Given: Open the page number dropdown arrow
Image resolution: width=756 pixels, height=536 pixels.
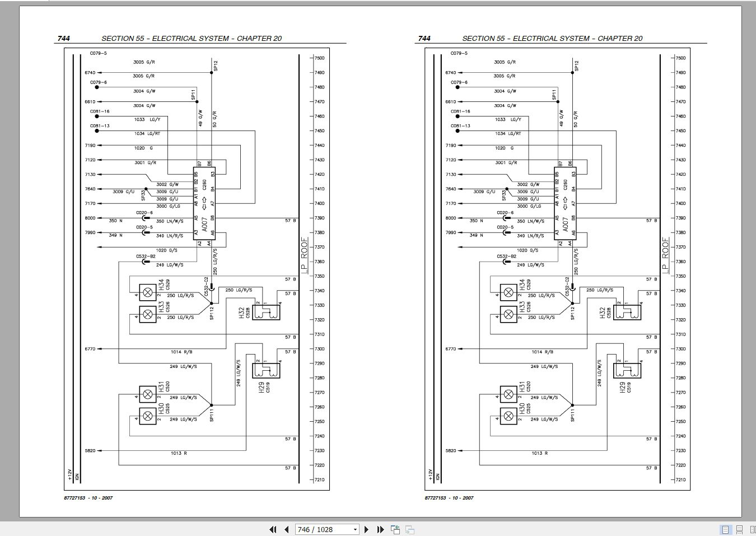Looking at the screenshot, I should click(x=355, y=529).
